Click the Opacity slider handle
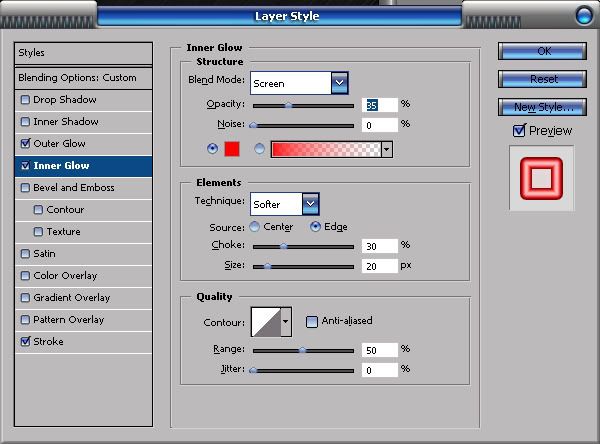 pyautogui.click(x=289, y=106)
